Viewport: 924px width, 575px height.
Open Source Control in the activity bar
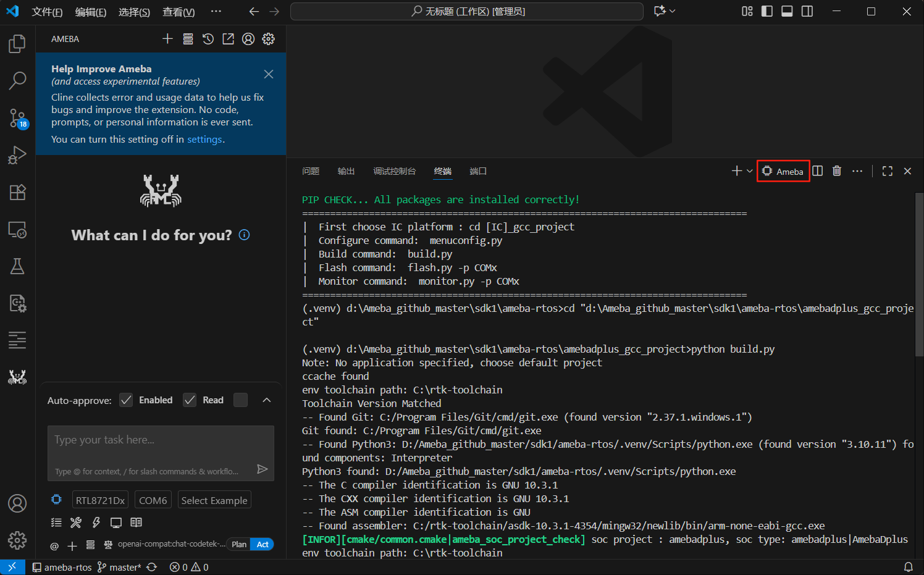click(17, 117)
